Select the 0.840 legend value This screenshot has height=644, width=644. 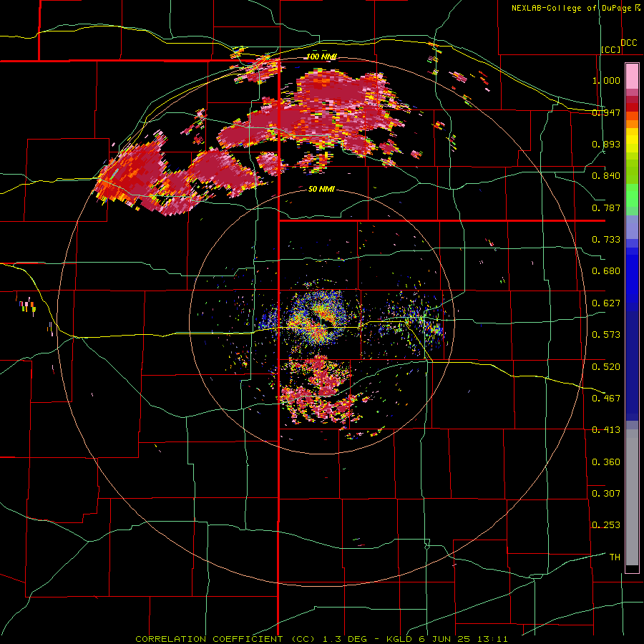606,176
